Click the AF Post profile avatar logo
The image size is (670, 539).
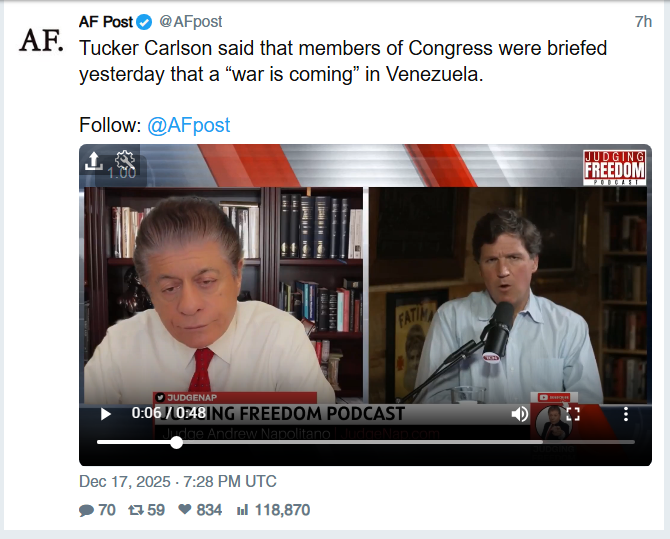pos(41,41)
